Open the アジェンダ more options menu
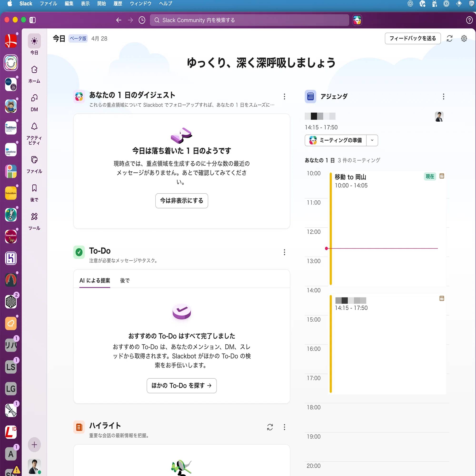This screenshot has width=476, height=476. pyautogui.click(x=443, y=96)
